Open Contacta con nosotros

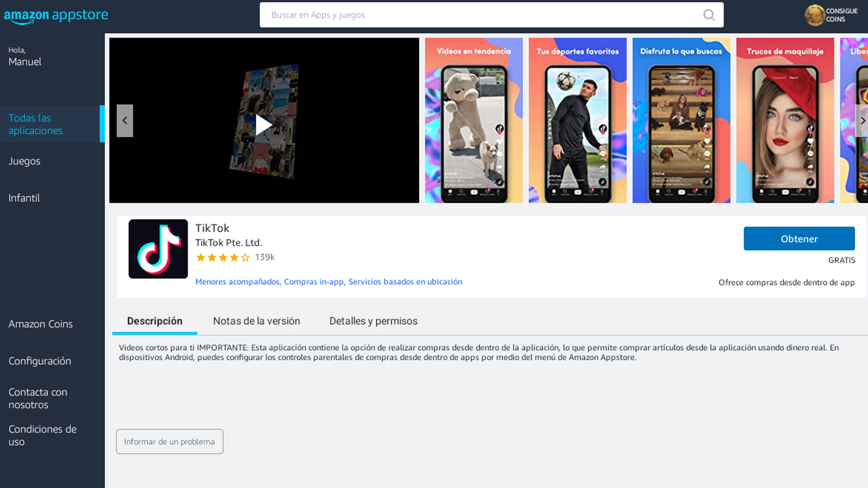coord(38,398)
